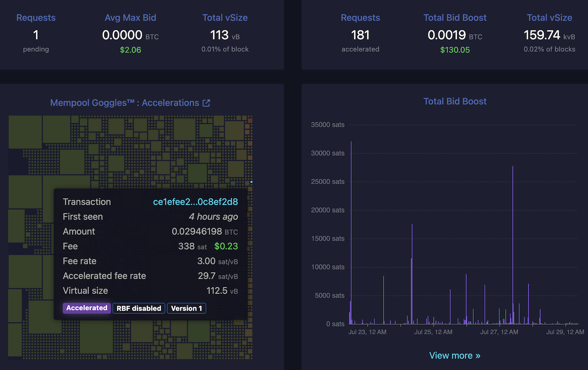Screen dimensions: 588x370
Task: Click the Jul 25, 12 AM axis label
Action: (x=433, y=332)
